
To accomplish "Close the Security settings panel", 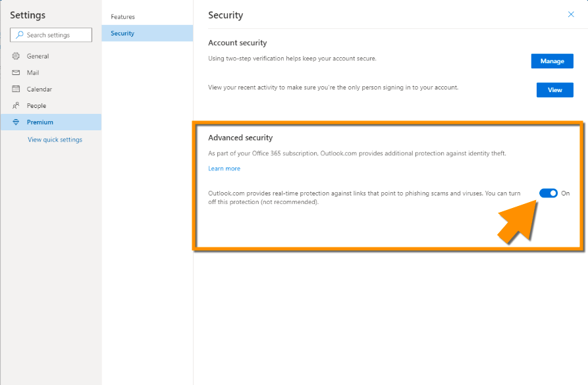I will pyautogui.click(x=571, y=14).
